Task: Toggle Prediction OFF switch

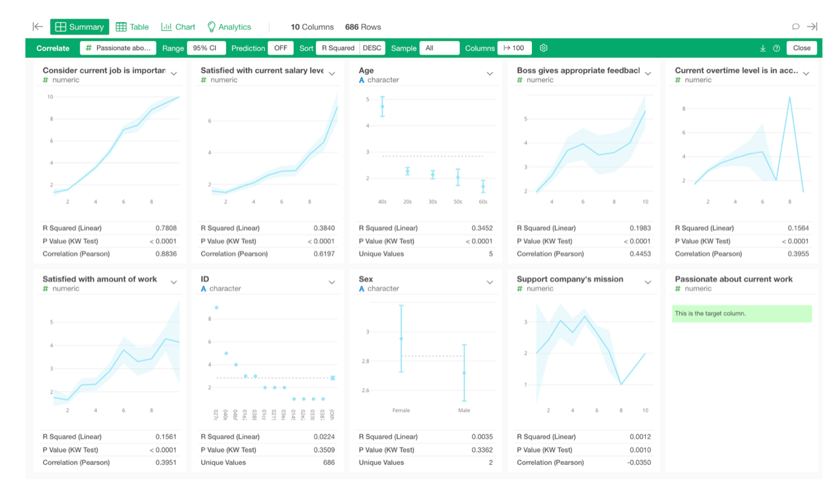Action: (x=281, y=48)
